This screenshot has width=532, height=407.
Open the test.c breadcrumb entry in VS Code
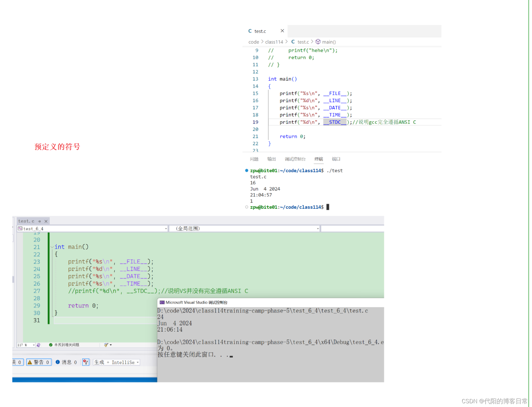[x=303, y=42]
